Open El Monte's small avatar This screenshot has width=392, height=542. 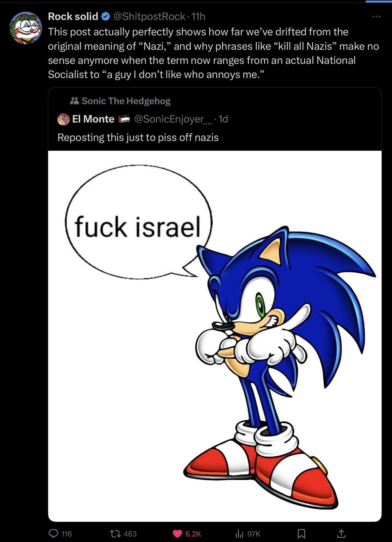(x=64, y=119)
